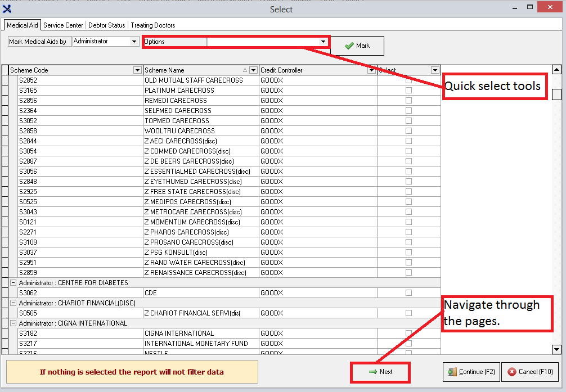Collapse the Administrator : CENTRE FOR DIABETES group
The width and height of the screenshot is (566, 392).
coord(13,283)
